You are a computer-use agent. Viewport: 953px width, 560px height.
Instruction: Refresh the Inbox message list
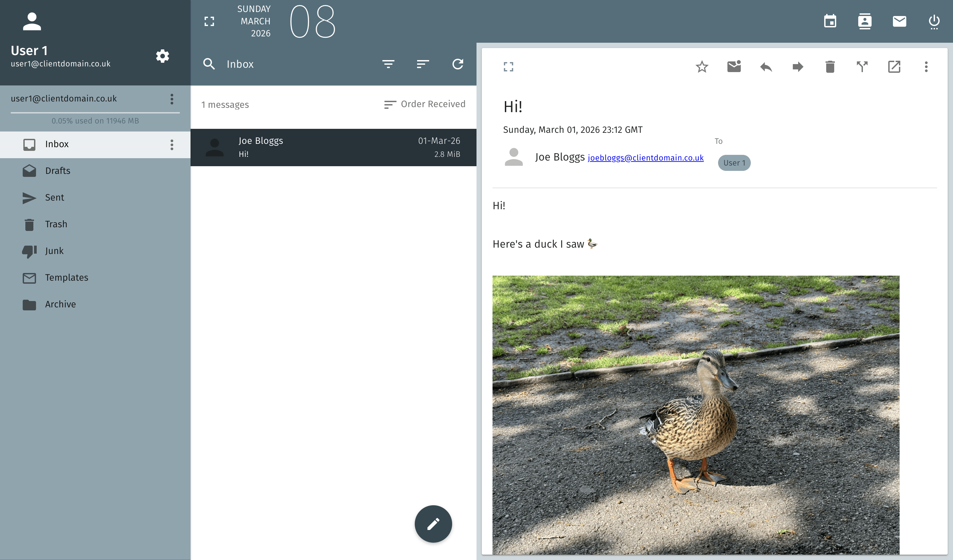coord(457,64)
